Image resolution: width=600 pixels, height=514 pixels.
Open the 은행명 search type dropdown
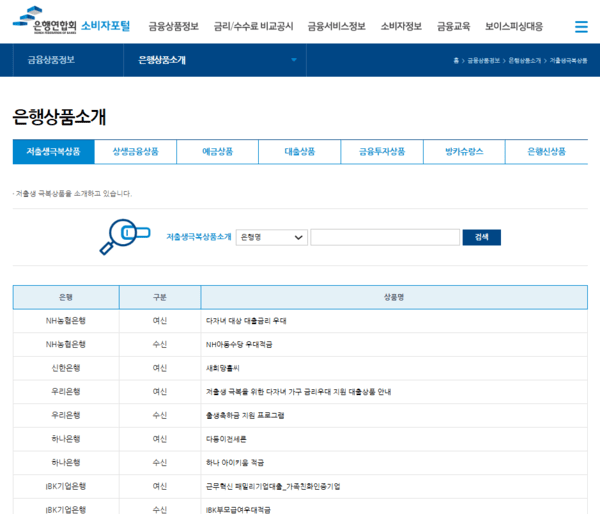click(x=272, y=237)
